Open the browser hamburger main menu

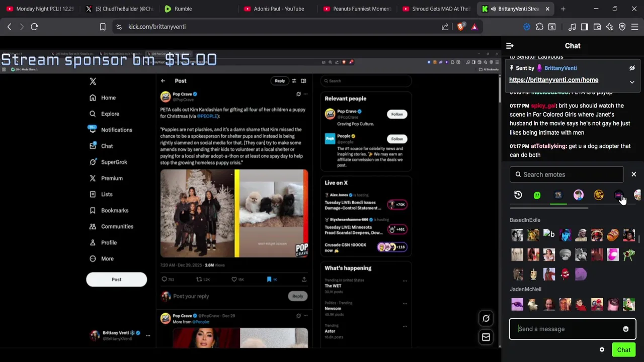tap(634, 27)
